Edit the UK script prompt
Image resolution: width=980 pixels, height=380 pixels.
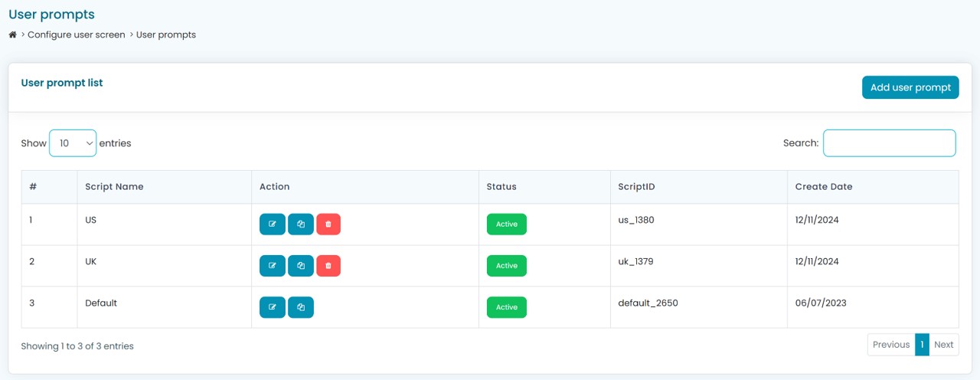pyautogui.click(x=273, y=266)
